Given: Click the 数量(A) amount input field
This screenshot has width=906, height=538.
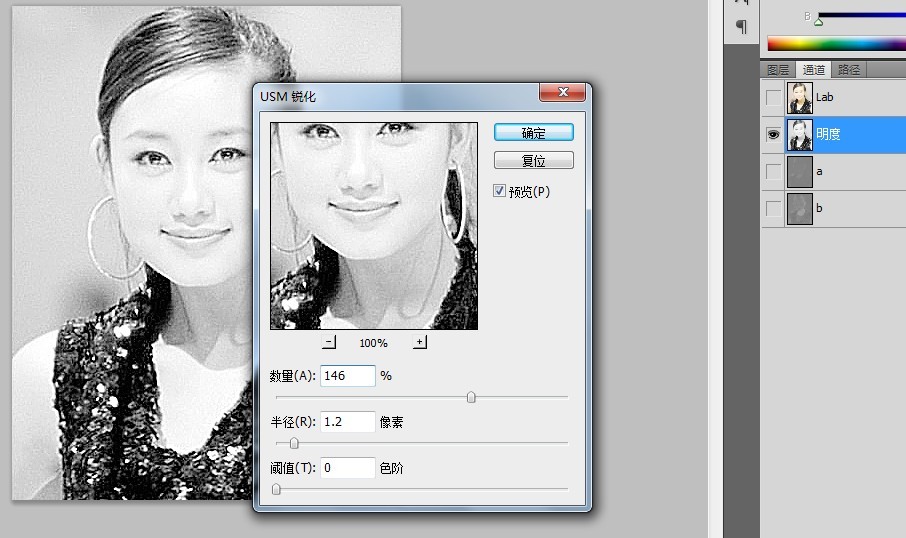Looking at the screenshot, I should pos(347,376).
